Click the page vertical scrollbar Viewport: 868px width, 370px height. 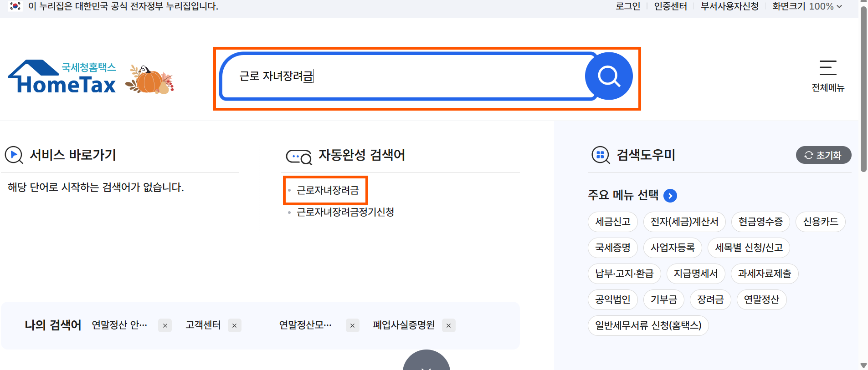tap(863, 89)
